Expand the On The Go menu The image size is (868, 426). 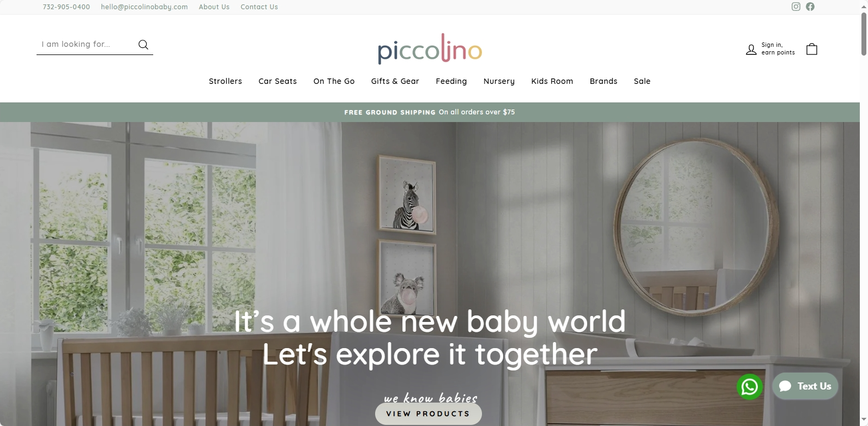pyautogui.click(x=334, y=81)
